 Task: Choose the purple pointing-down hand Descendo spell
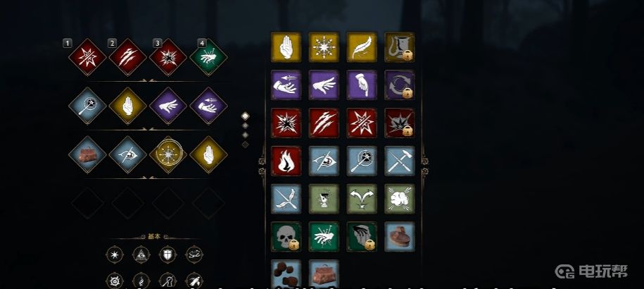(x=362, y=85)
